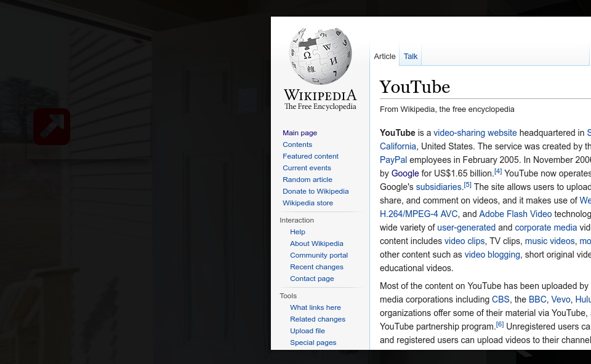Click 'From Wikipedia, the free encyclopedia' text
The width and height of the screenshot is (591, 364).
[x=447, y=109]
